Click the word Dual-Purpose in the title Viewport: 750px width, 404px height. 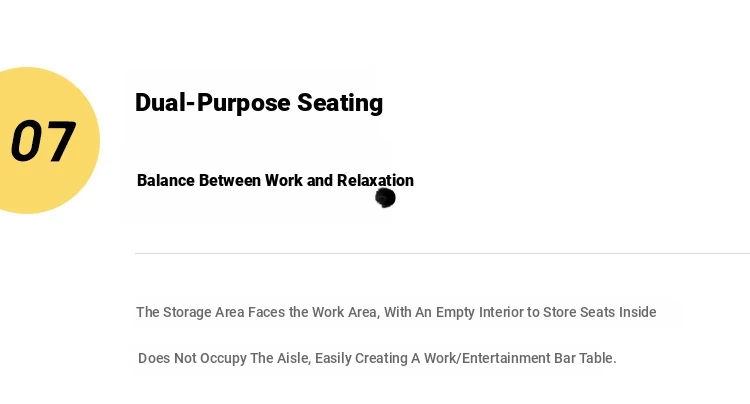pyautogui.click(x=213, y=103)
